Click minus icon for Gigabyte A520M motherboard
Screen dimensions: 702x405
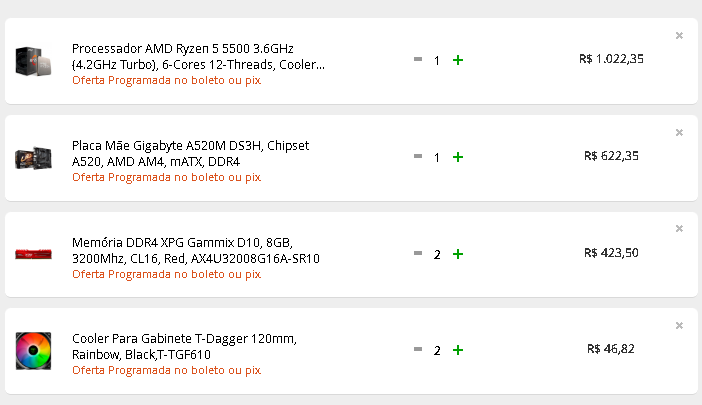[x=418, y=156]
